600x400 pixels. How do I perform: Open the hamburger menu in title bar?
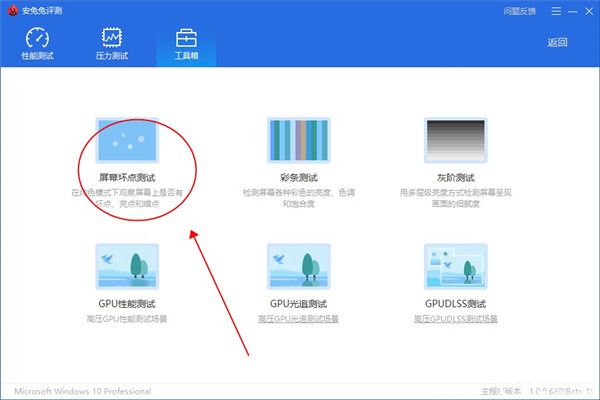(x=556, y=11)
